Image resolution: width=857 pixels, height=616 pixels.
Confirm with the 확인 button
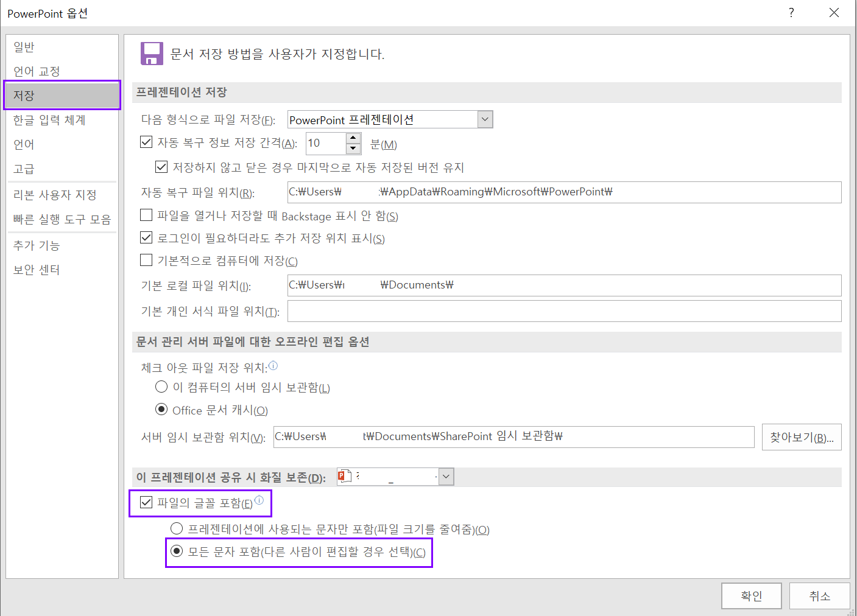[752, 596]
